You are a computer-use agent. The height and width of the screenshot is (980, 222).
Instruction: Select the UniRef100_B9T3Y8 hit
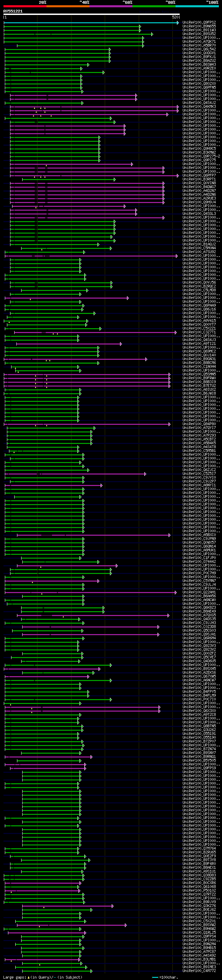[x=199, y=860]
